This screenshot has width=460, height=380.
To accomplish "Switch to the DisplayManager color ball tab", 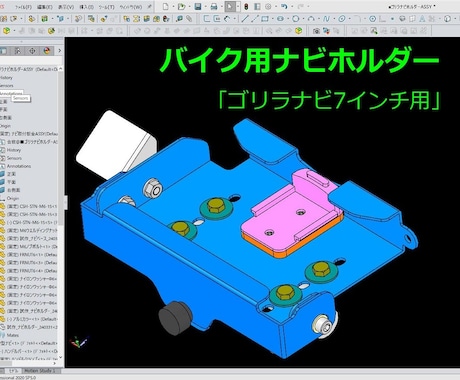I will (47, 51).
